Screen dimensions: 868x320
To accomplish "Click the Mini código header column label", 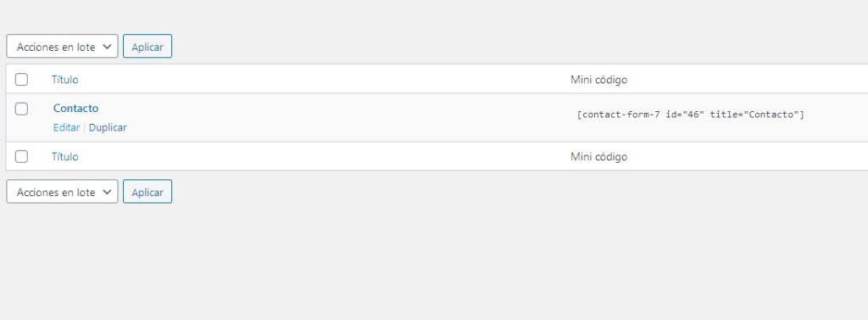I will pos(598,80).
